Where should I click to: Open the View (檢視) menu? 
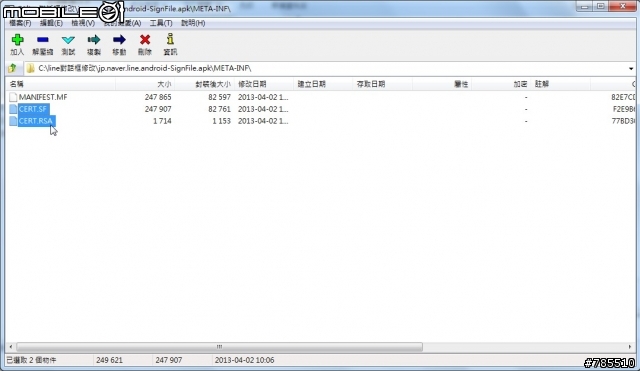tap(83, 23)
